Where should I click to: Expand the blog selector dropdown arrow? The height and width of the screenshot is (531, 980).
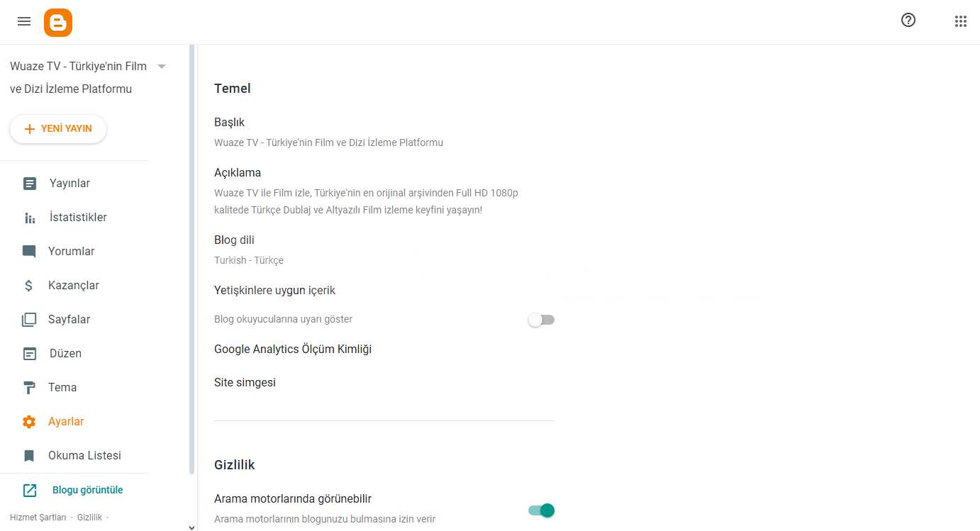[162, 66]
